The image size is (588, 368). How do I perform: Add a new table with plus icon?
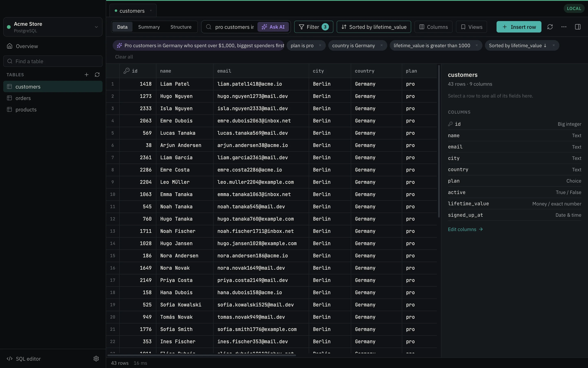87,75
